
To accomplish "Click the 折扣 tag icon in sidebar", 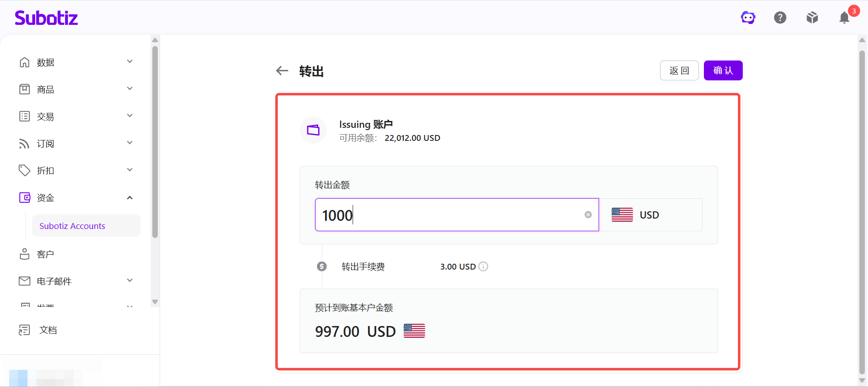I will point(24,170).
